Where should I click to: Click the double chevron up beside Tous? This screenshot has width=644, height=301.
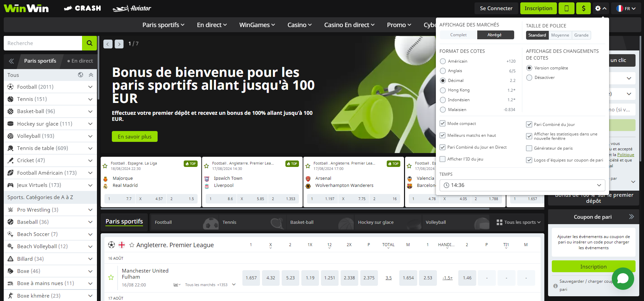pos(91,75)
